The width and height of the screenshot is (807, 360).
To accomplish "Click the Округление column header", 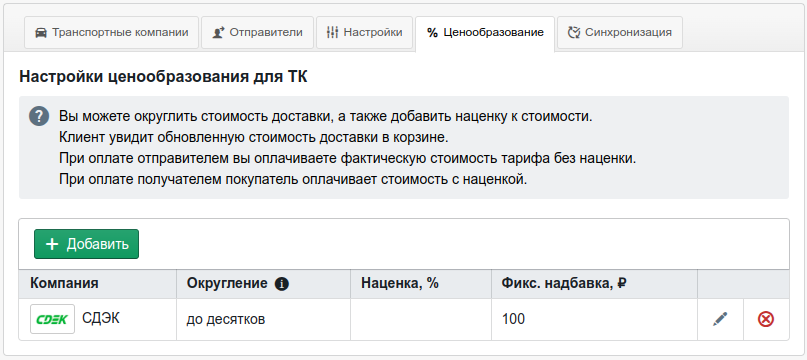I will tap(227, 283).
